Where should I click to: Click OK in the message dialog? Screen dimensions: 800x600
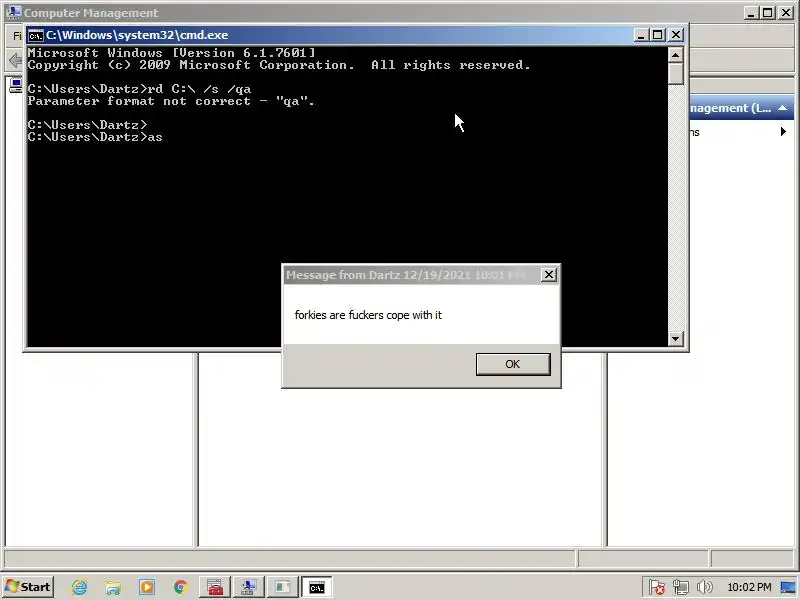pos(513,364)
